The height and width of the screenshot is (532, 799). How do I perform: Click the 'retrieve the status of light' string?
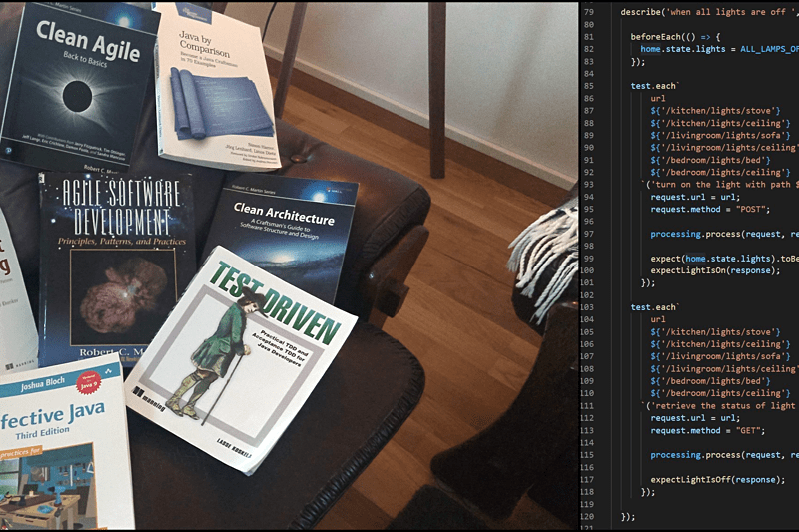[722, 406]
